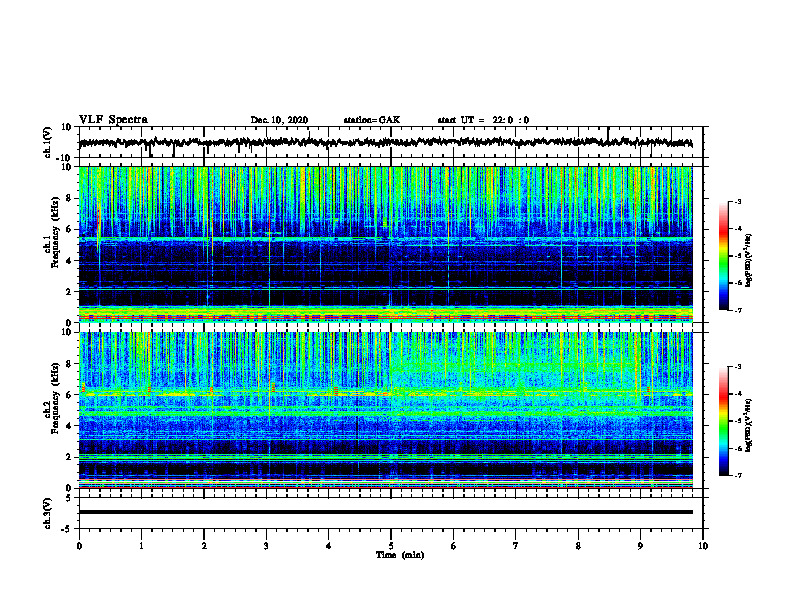
Task: Click the time axis tick label "10"
Action: pyautogui.click(x=703, y=546)
